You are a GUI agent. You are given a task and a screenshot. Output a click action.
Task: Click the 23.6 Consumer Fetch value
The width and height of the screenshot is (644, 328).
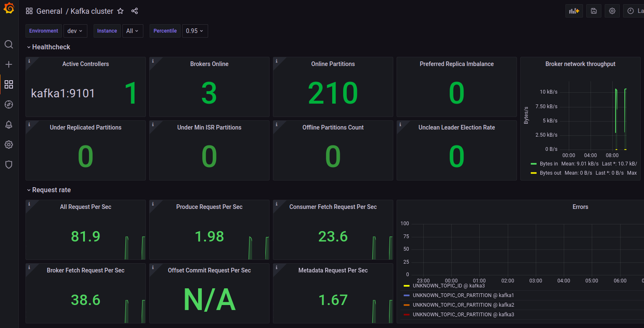[333, 236]
